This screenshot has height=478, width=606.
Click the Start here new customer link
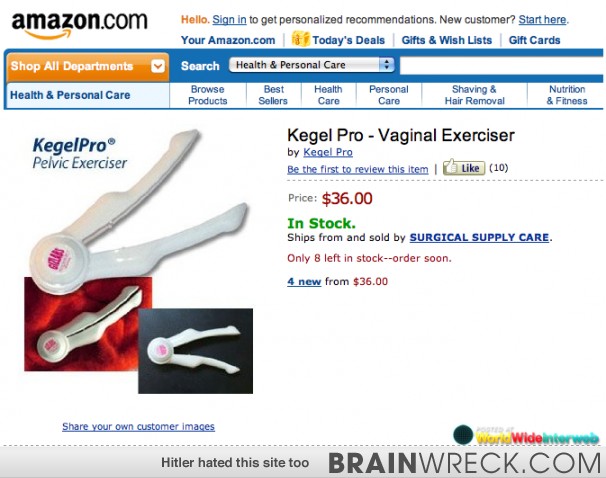click(542, 19)
